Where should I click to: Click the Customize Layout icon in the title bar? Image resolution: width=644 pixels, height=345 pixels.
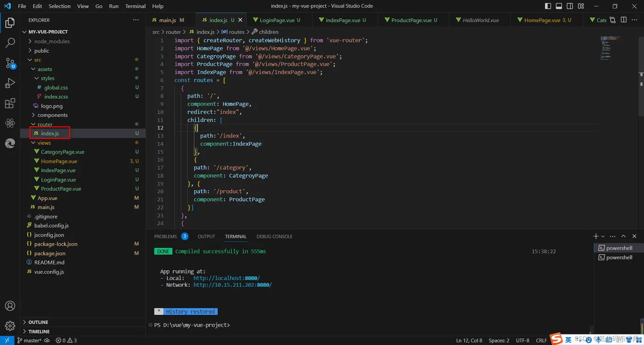tap(581, 6)
